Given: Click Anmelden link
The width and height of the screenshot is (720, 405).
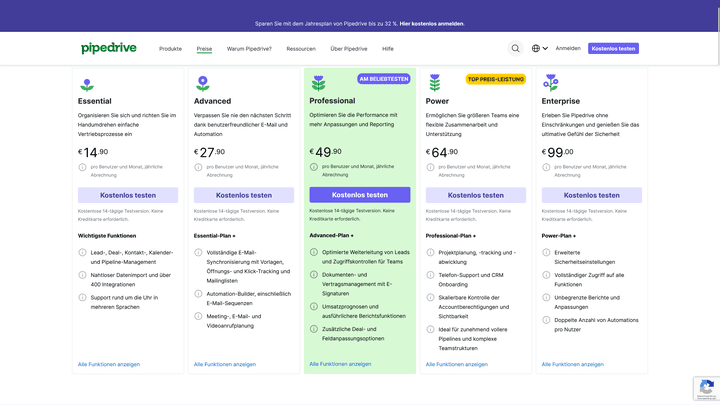Looking at the screenshot, I should 568,48.
